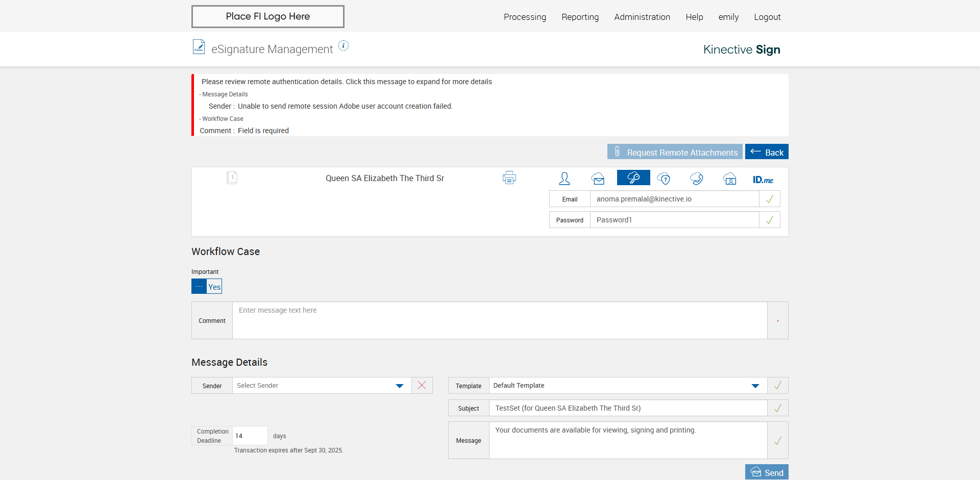
Task: Select the in-person signer authentication icon
Action: (x=565, y=179)
